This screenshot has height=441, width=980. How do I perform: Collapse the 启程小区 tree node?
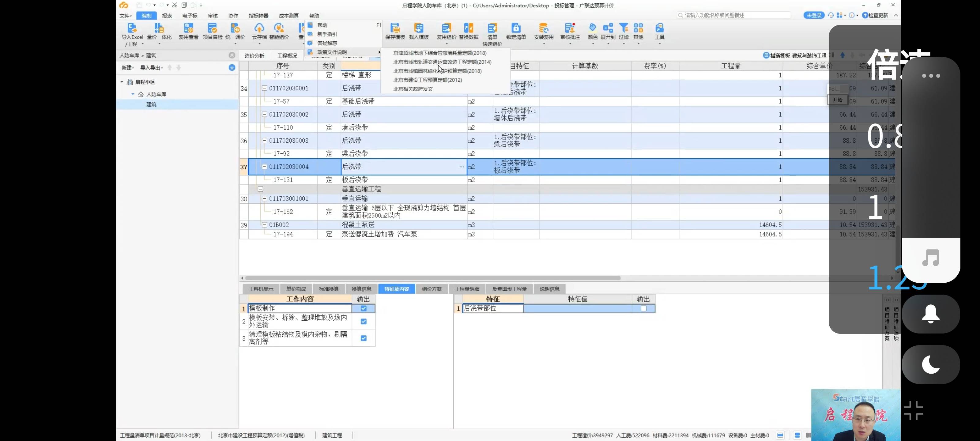click(x=122, y=82)
